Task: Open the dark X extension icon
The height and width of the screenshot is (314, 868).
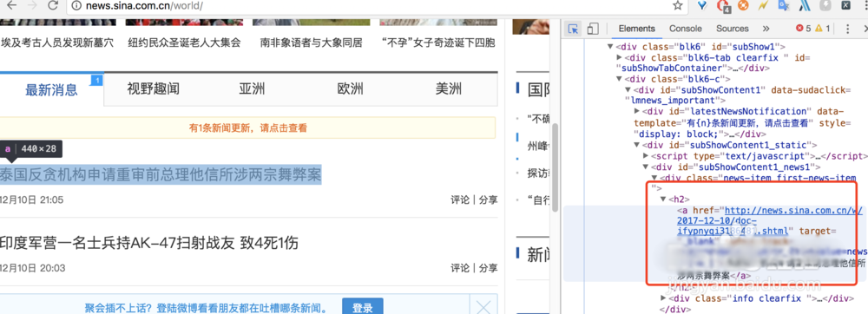Action: [x=845, y=5]
